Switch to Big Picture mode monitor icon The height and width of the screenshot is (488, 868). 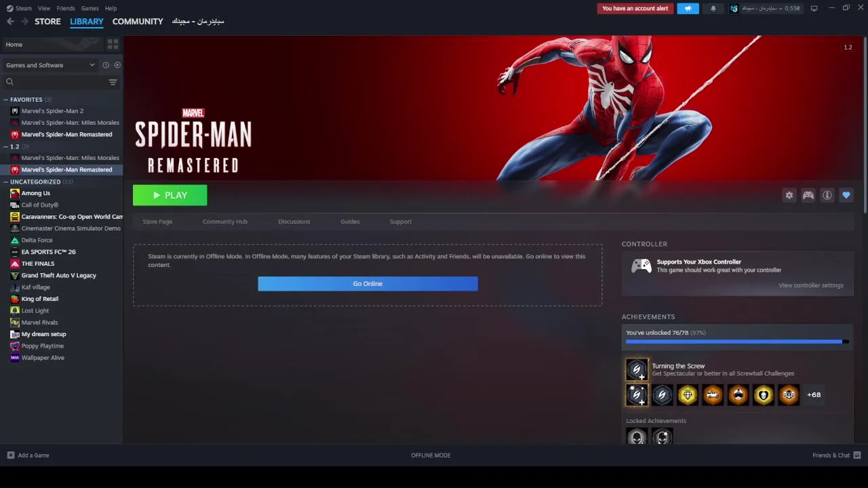tap(814, 8)
